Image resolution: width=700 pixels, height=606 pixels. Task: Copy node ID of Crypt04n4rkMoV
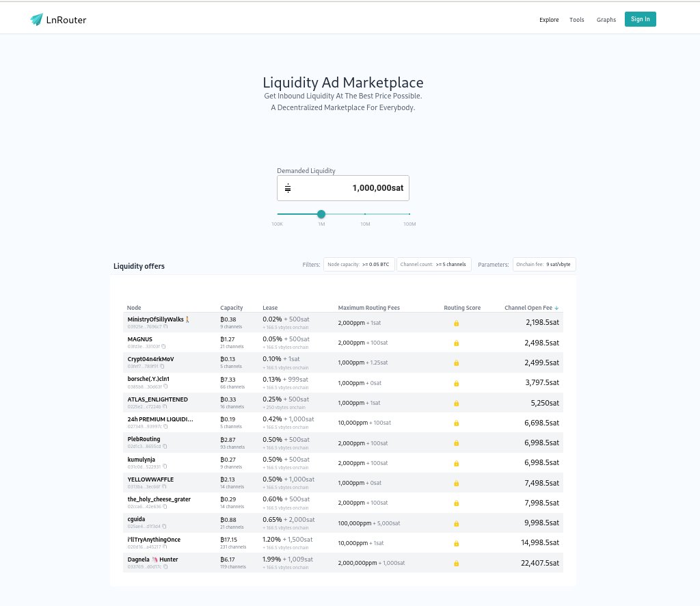[162, 366]
